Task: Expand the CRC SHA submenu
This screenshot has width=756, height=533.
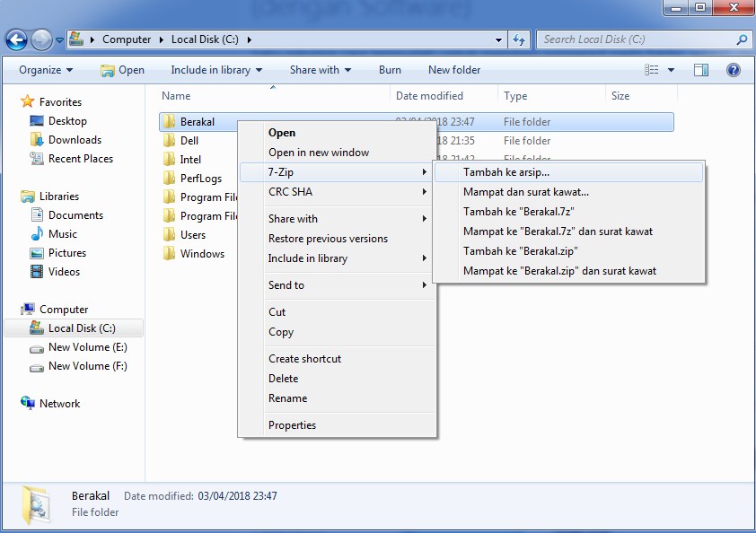Action: 338,192
